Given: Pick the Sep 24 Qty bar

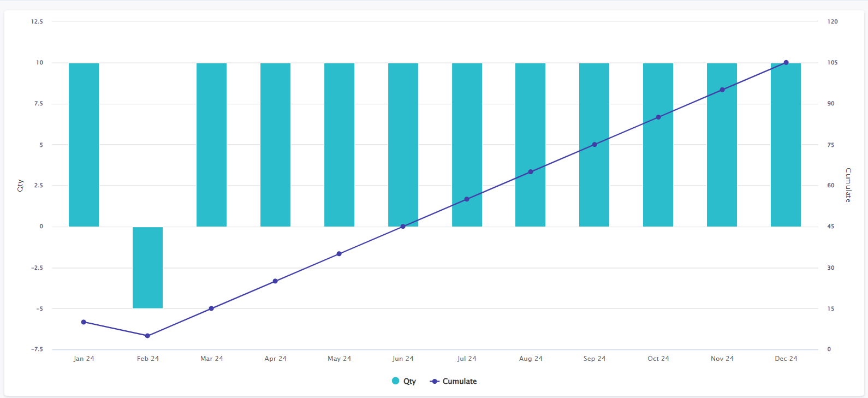Looking at the screenshot, I should click(x=594, y=145).
